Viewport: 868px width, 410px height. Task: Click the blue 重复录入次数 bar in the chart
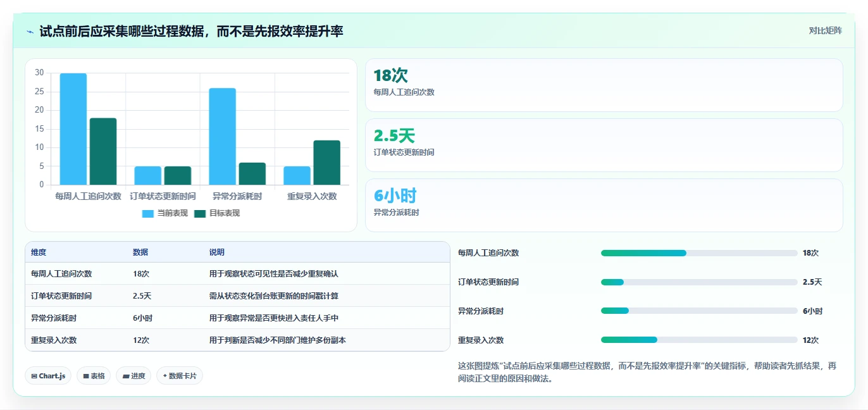coord(297,175)
